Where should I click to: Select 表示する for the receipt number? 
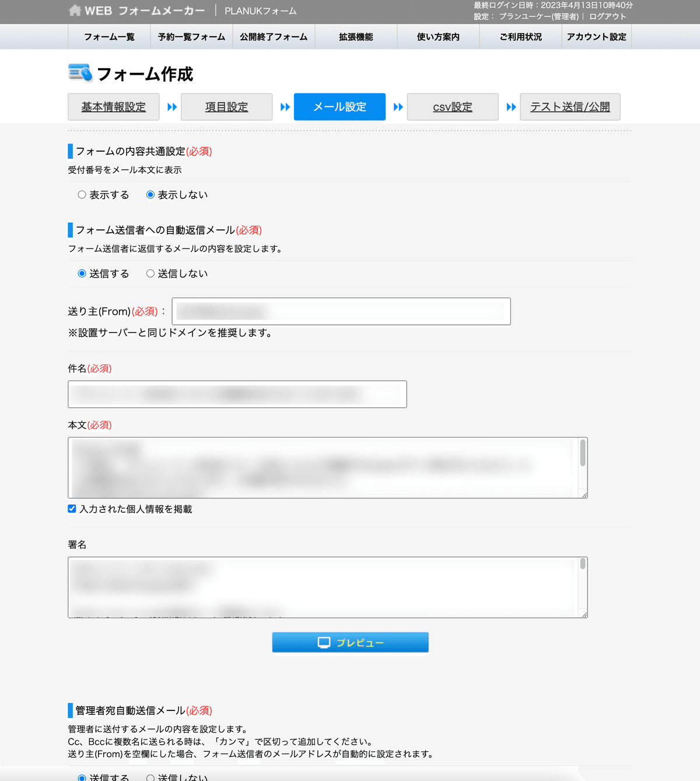tap(82, 195)
